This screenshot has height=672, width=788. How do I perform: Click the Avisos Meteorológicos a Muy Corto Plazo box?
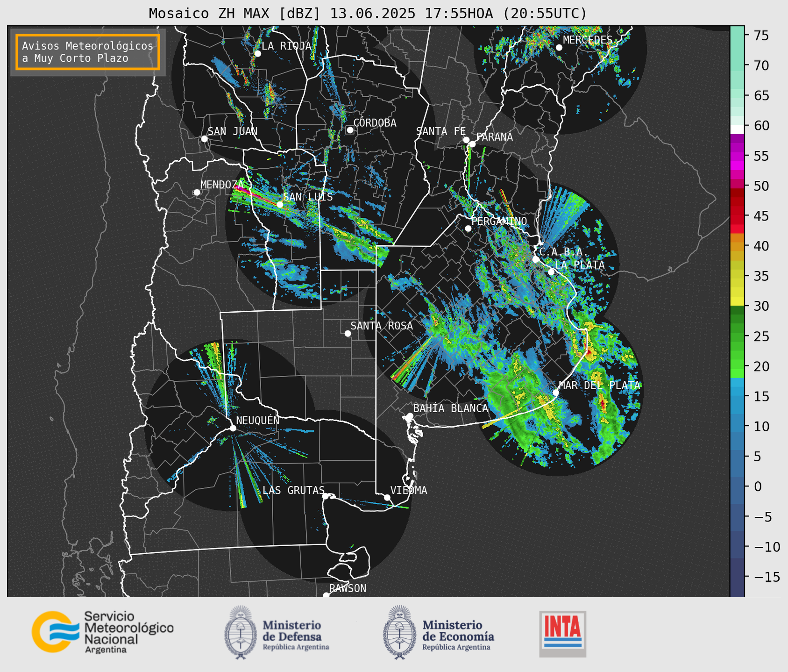(88, 52)
